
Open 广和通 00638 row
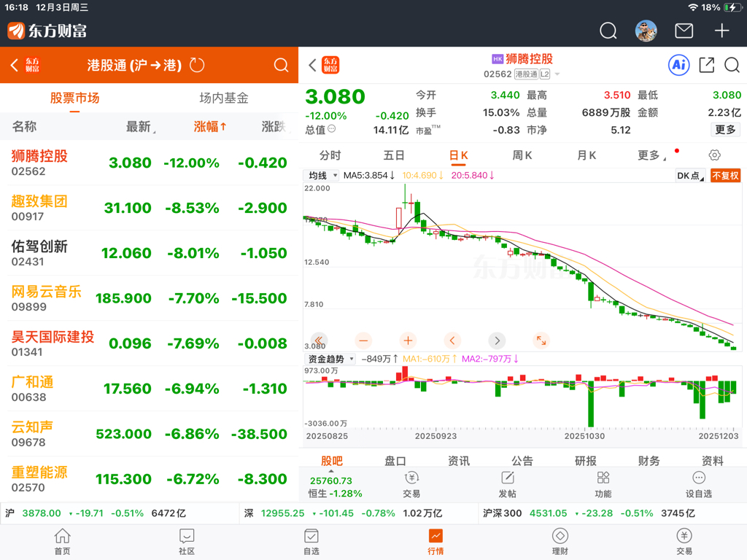(x=149, y=389)
